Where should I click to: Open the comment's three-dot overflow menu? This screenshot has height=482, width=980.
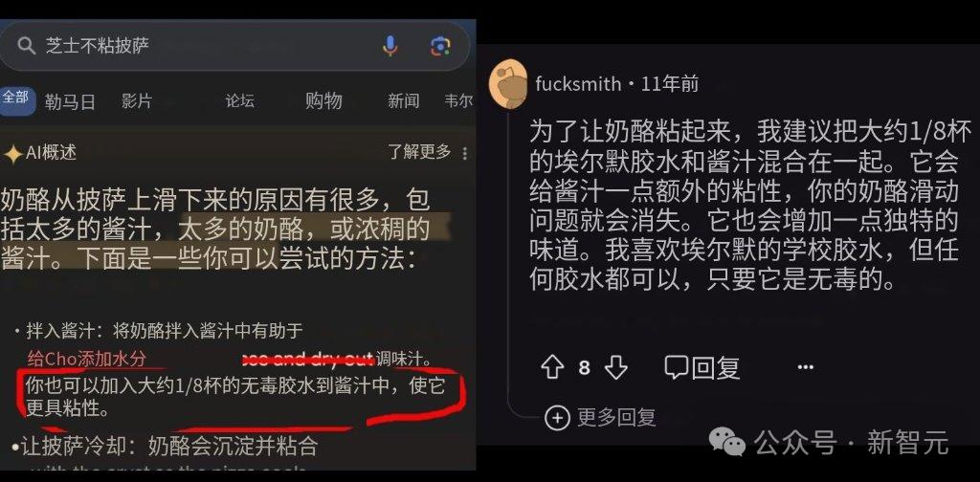806,368
